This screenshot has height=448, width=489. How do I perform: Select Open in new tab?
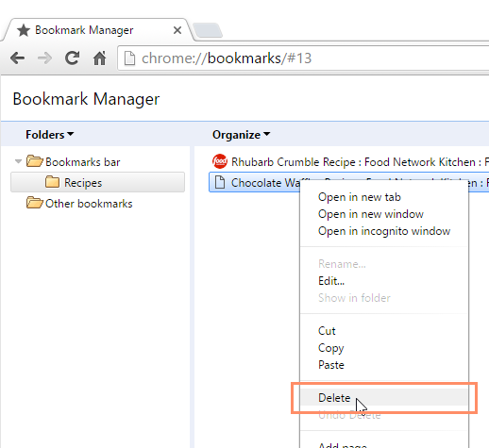360,197
